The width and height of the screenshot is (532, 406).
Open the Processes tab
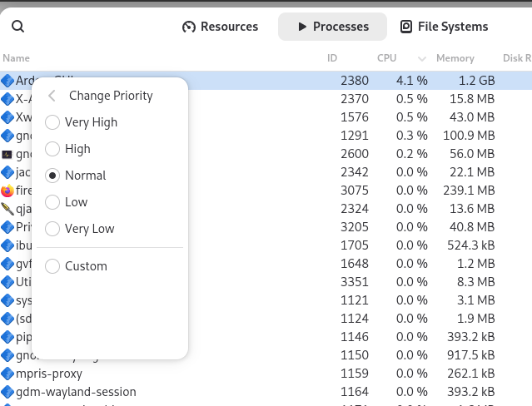tap(332, 27)
